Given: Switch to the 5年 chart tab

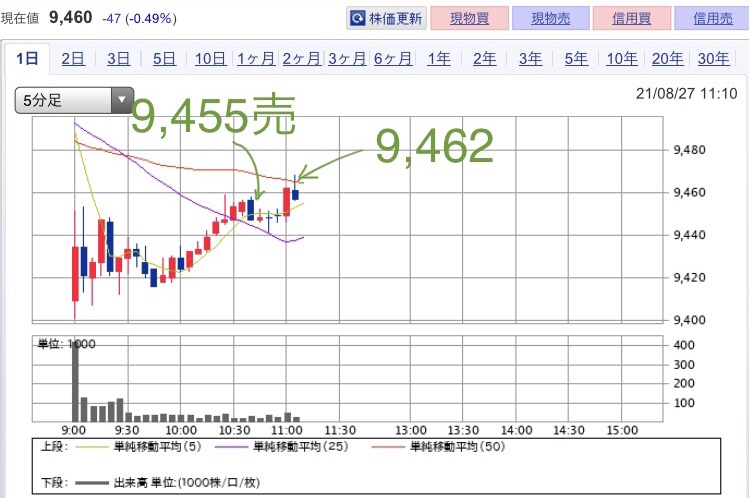Looking at the screenshot, I should click(576, 59).
